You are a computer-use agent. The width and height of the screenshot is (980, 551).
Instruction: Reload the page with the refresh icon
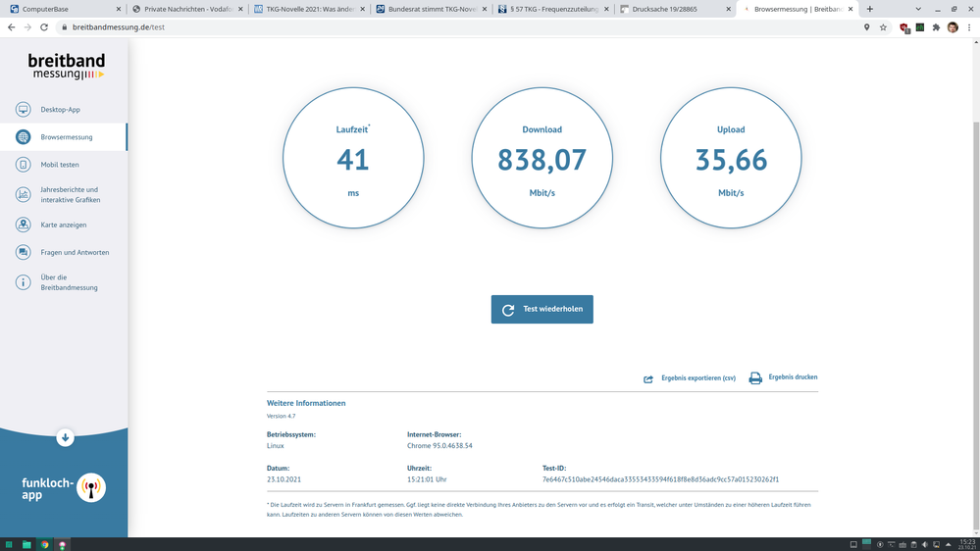tap(44, 27)
